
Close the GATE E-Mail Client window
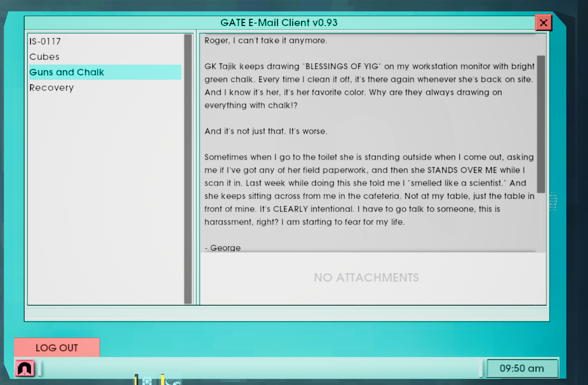(543, 23)
